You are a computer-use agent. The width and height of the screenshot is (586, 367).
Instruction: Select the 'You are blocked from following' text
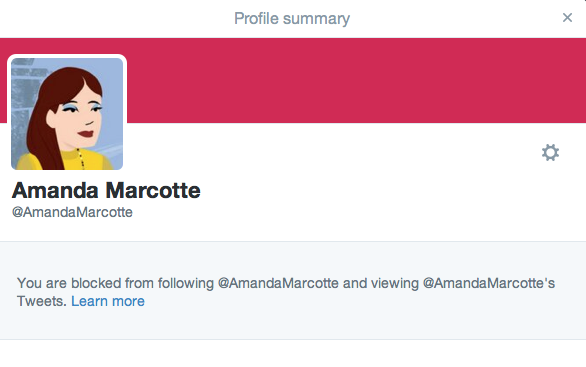point(115,283)
